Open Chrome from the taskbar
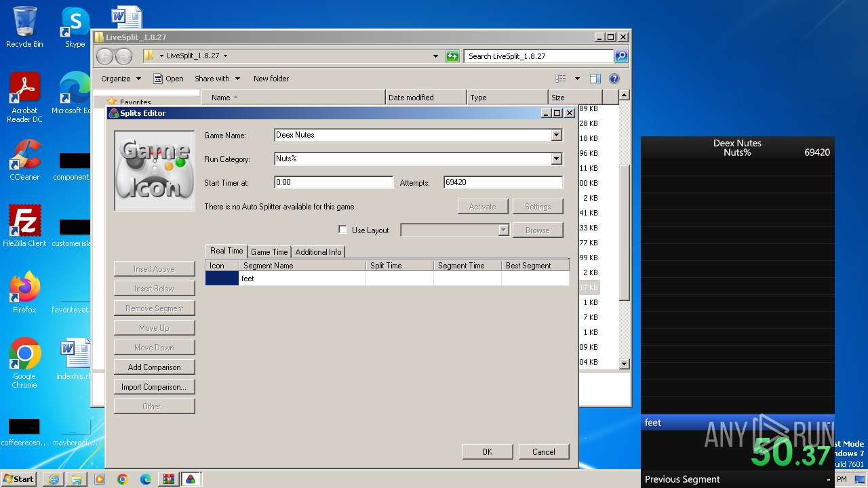 (x=123, y=479)
